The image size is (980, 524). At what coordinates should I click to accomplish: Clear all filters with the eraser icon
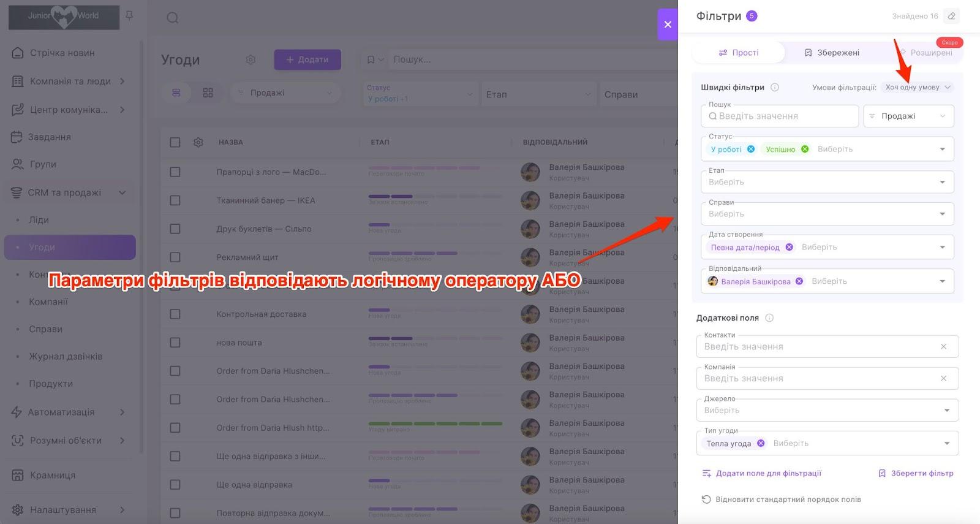[x=951, y=16]
